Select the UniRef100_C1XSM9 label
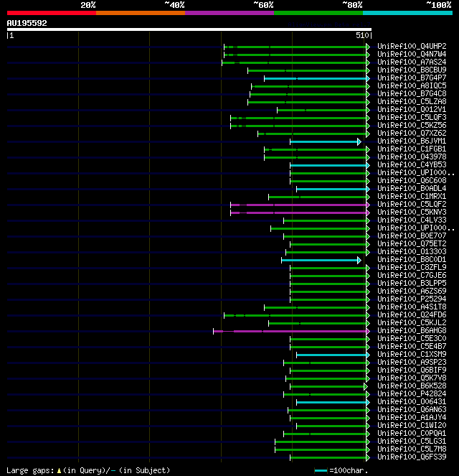Viewport: 459px width, 476px height. point(412,354)
